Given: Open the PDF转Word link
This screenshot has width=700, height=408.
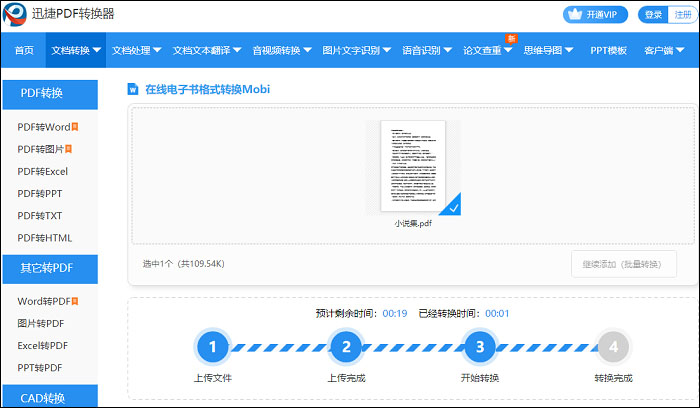Looking at the screenshot, I should coord(44,127).
